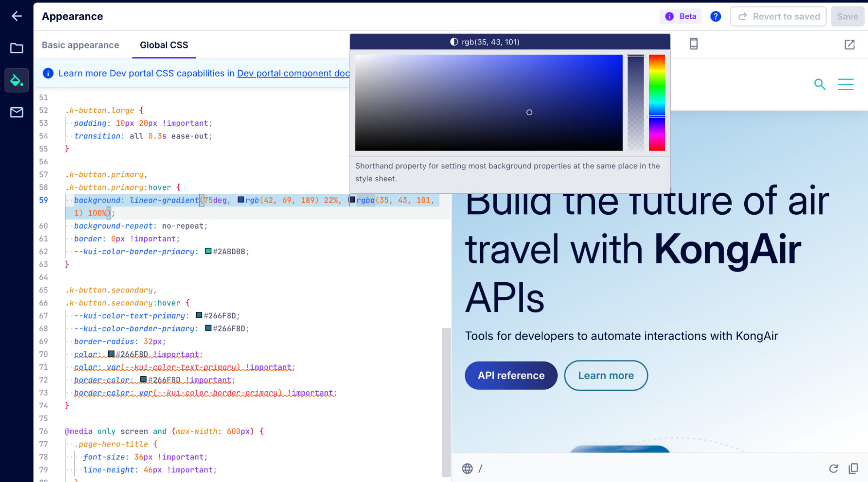
Task: Click the #2ABDBB color swatch on line 62
Action: [208, 251]
